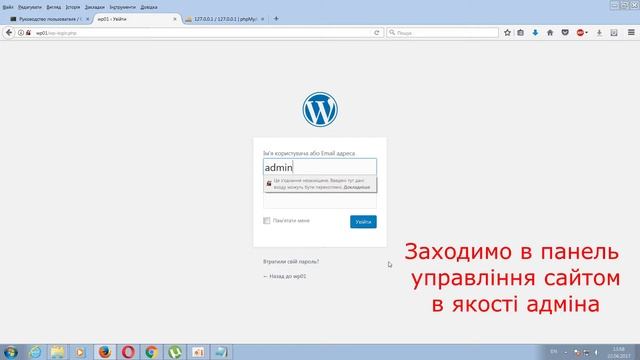Viewport: 640px width, 360px height.
Task: Reload the page with the refresh icon
Action: point(376,33)
